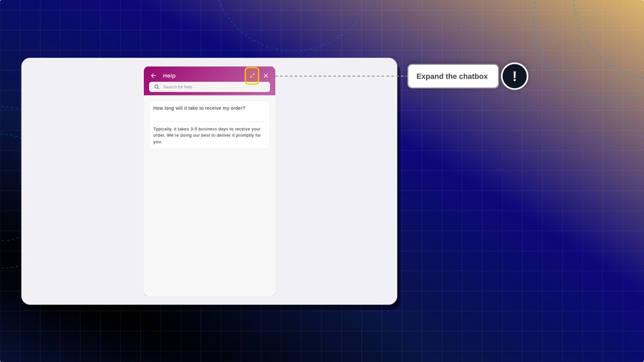Click the divider line inside the FAQ card
This screenshot has height=362, width=644.
pos(209,122)
